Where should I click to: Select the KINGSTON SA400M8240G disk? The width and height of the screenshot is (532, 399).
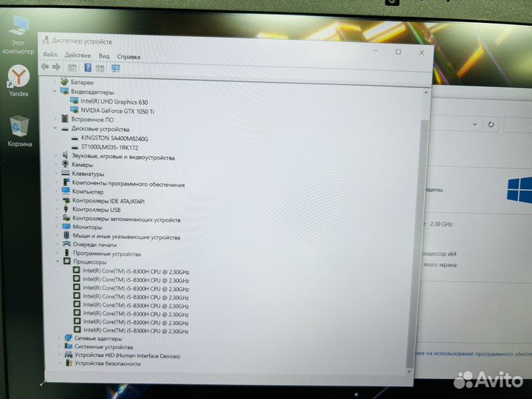pos(115,138)
